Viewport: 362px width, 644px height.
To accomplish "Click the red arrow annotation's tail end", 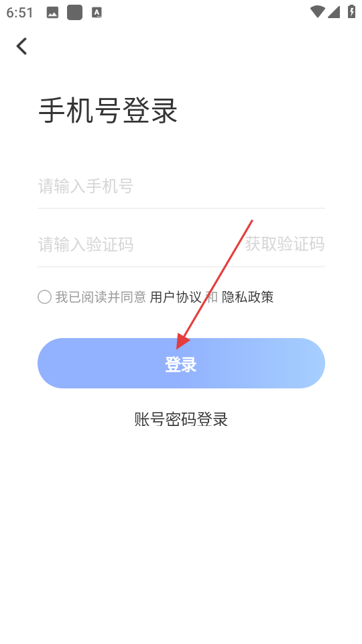I will [x=252, y=221].
